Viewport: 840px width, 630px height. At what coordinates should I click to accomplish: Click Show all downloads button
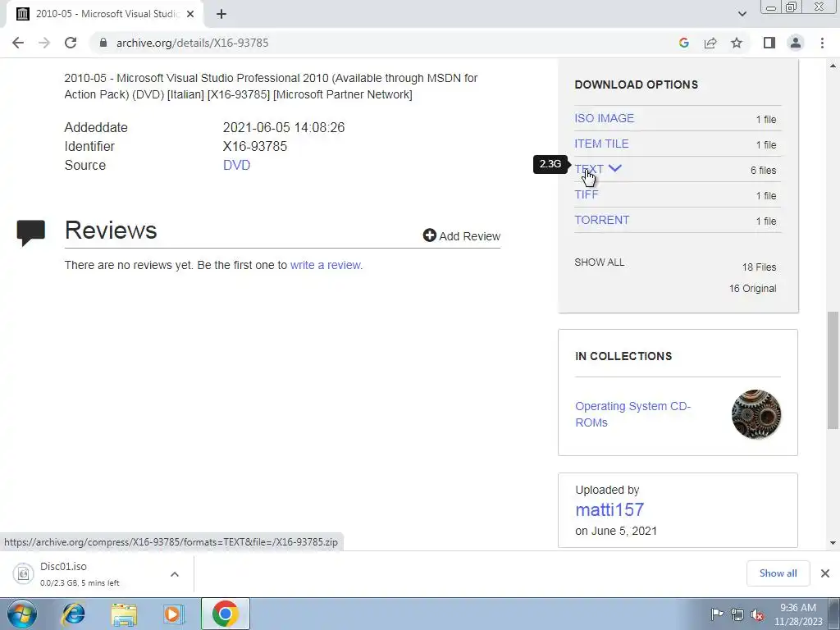pos(778,573)
